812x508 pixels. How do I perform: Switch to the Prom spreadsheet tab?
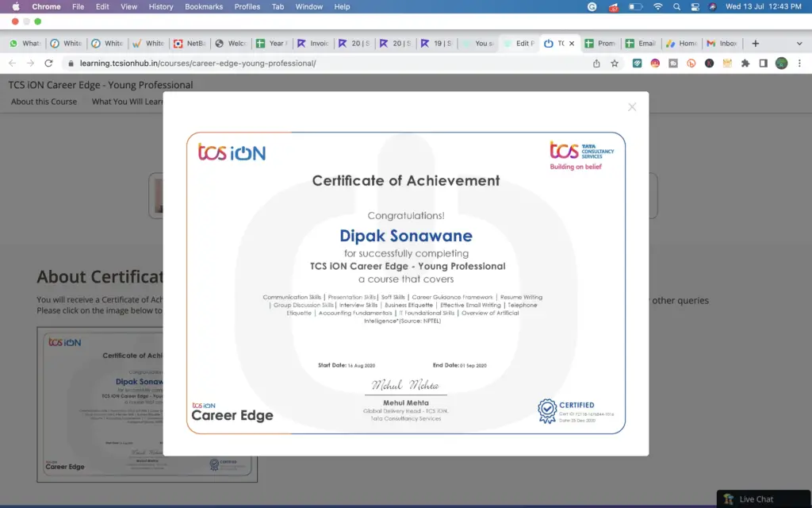[x=601, y=44]
